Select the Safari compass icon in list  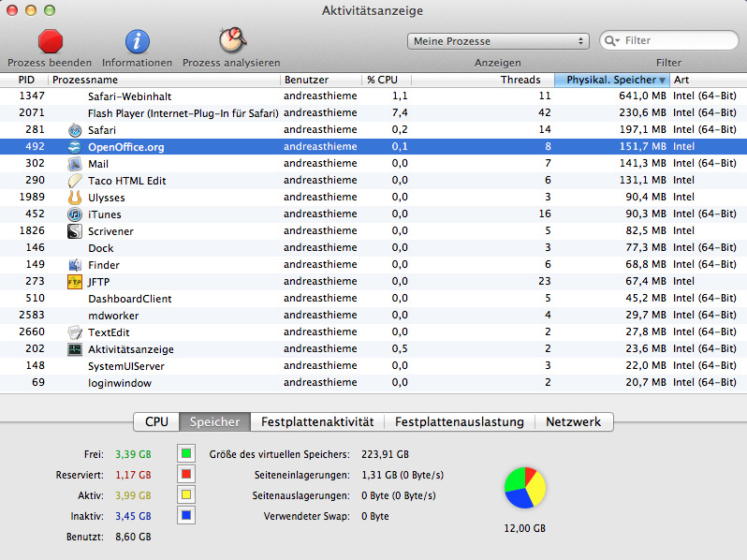(75, 130)
